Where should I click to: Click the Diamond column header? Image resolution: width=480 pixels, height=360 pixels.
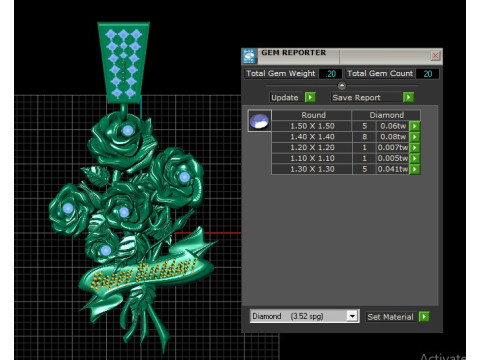(x=386, y=115)
